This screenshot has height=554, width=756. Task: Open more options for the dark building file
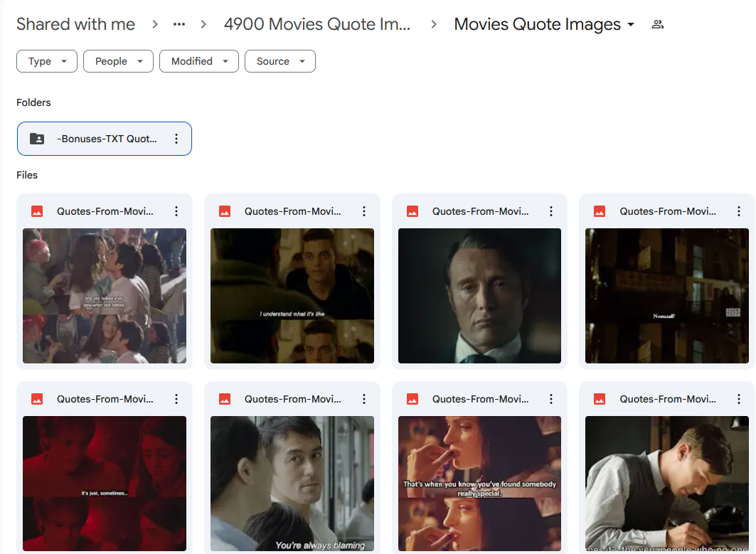[x=739, y=211]
